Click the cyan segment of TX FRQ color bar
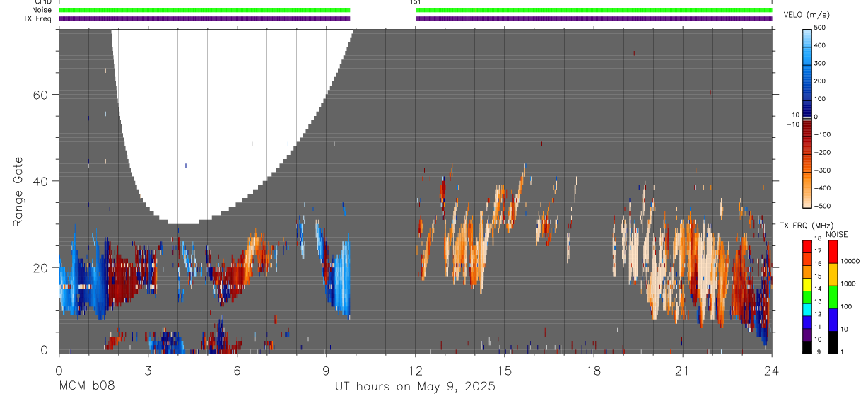This screenshot has width=868, height=401. pyautogui.click(x=807, y=310)
